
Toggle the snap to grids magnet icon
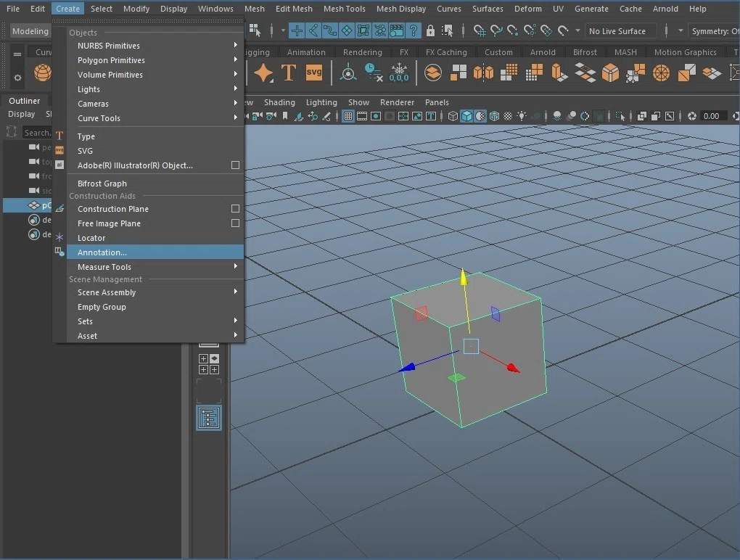480,31
